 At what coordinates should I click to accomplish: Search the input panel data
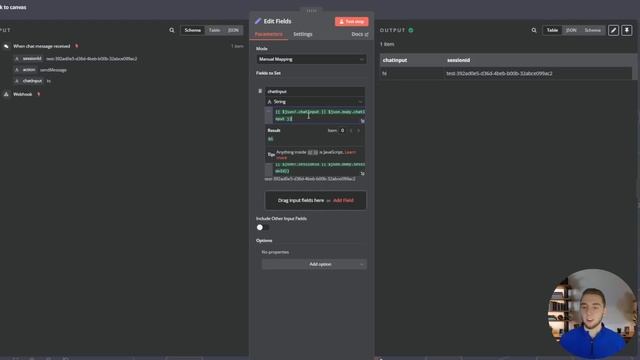coord(172,30)
